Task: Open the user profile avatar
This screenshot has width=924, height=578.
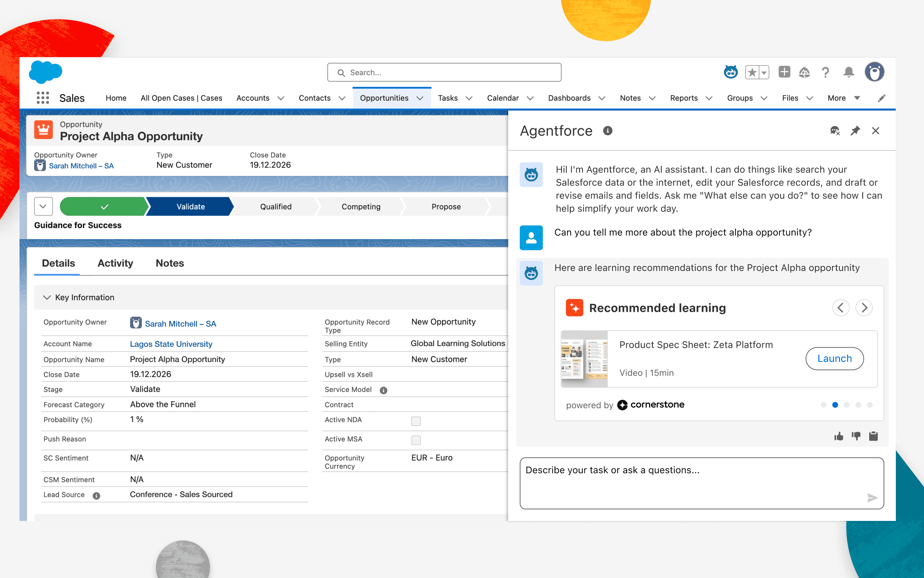Action: [875, 72]
